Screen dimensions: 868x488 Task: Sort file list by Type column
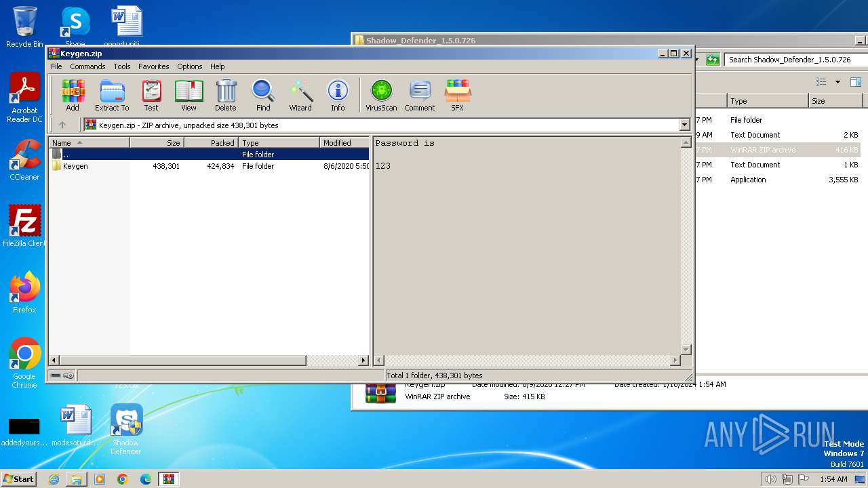(x=279, y=142)
